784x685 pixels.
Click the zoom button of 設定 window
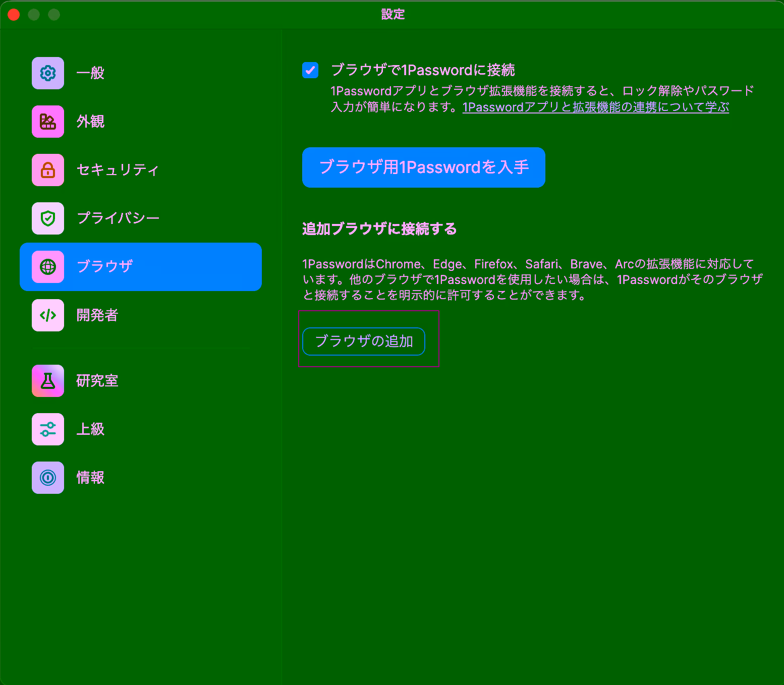click(54, 15)
